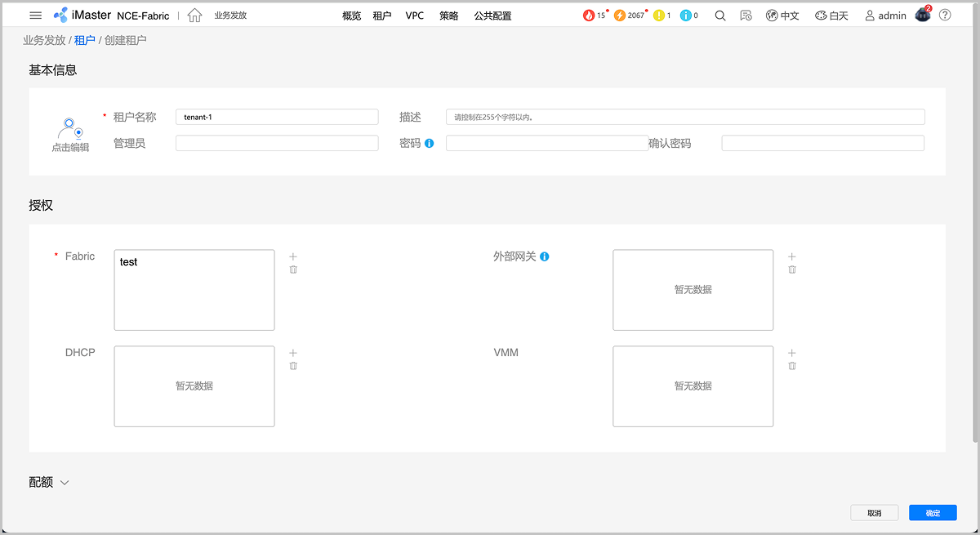Viewport: 980px width, 535px height.
Task: Expand the 配额 quota section
Action: (65, 483)
